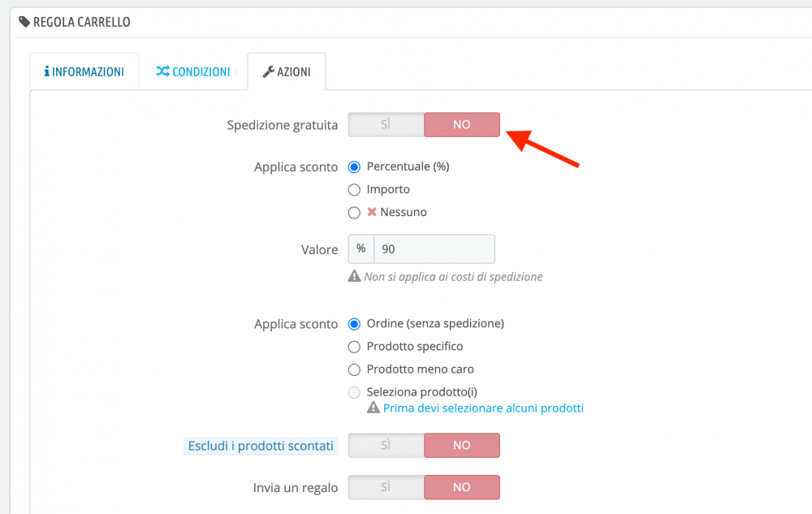Enable Spedizione gratuita with SÌ
Screen dimensions: 812x514
(x=386, y=124)
